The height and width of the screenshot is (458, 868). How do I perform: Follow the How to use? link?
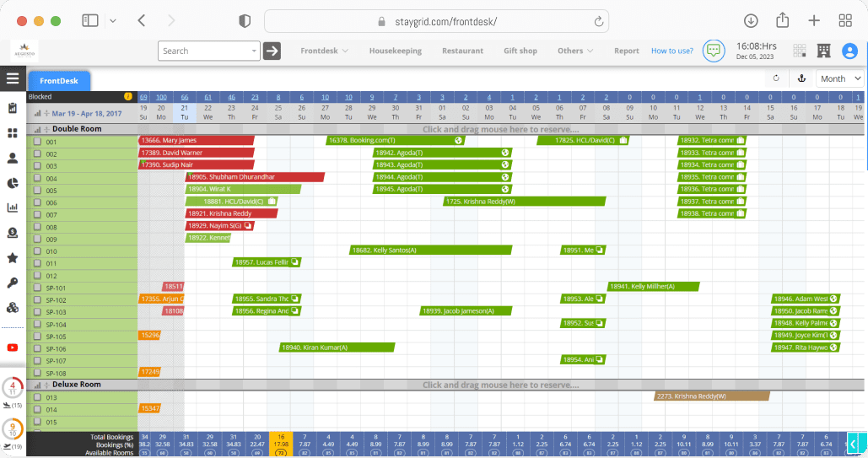(x=672, y=51)
